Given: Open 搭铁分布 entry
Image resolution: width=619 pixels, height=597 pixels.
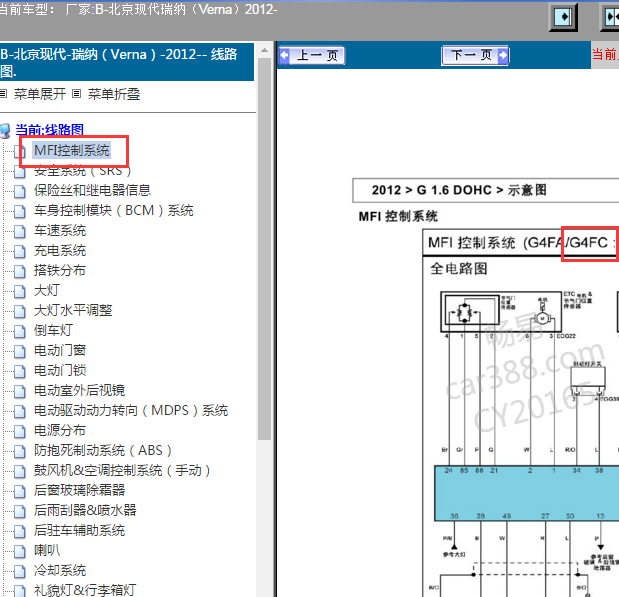Looking at the screenshot, I should click(x=60, y=270).
